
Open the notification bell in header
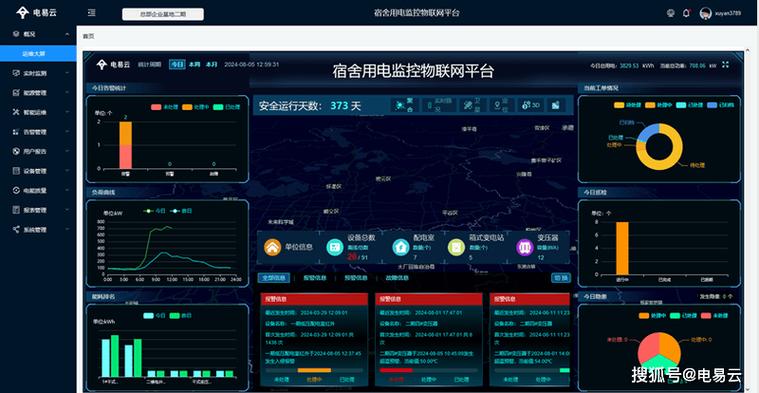pyautogui.click(x=686, y=14)
